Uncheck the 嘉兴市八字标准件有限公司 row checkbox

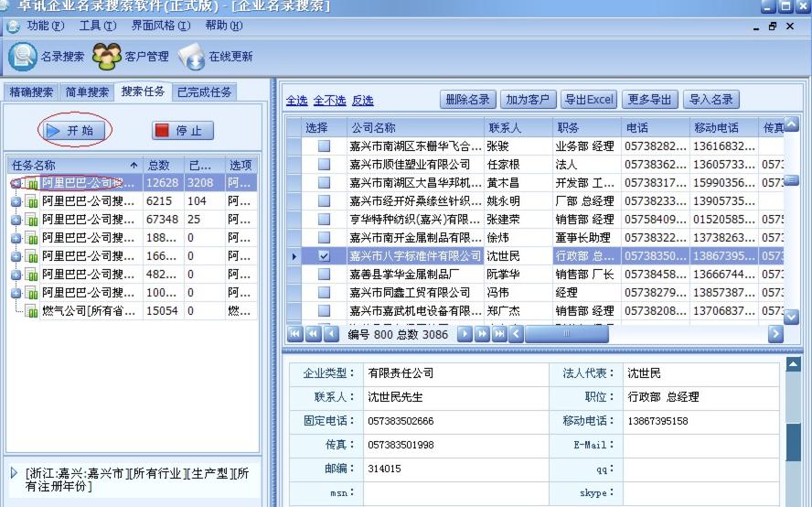point(324,256)
